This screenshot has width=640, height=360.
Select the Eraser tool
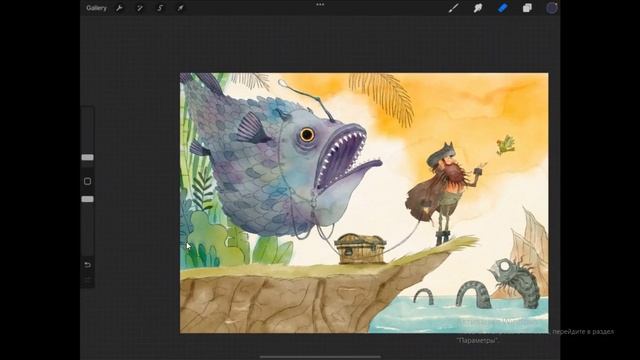tap(502, 8)
